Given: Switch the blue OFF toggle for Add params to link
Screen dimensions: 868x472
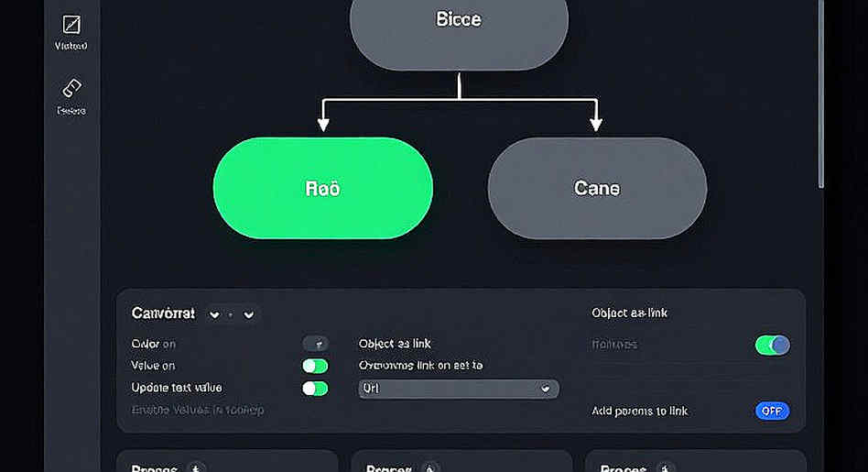Looking at the screenshot, I should 772,412.
